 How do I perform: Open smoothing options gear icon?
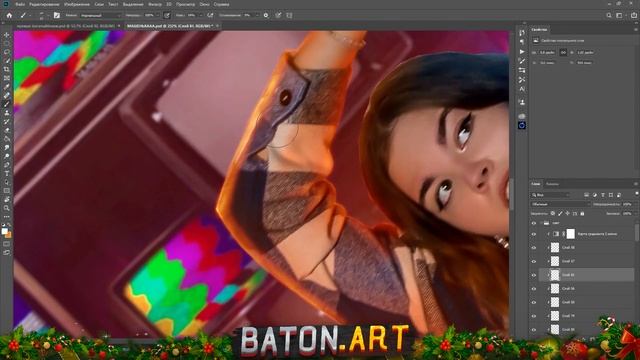coord(266,16)
